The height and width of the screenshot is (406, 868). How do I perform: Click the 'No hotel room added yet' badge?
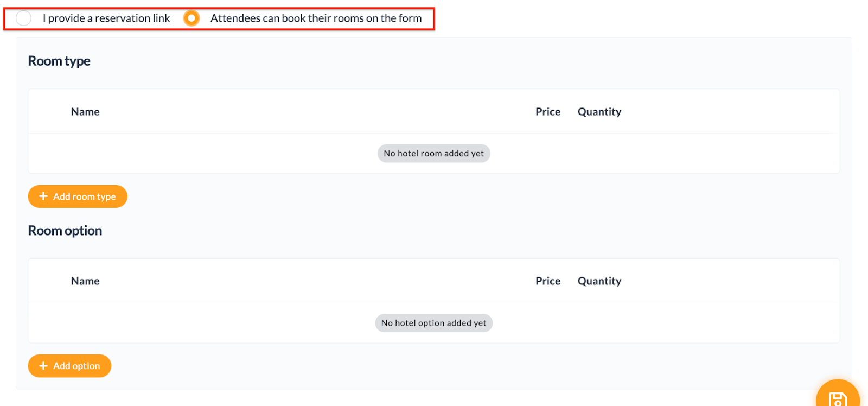[434, 154]
